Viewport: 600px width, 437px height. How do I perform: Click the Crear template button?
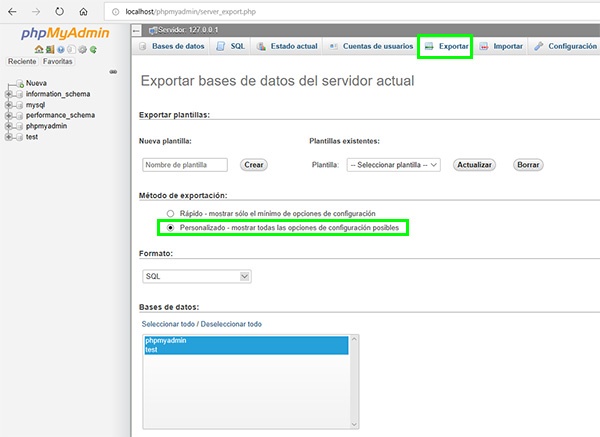[x=254, y=165]
